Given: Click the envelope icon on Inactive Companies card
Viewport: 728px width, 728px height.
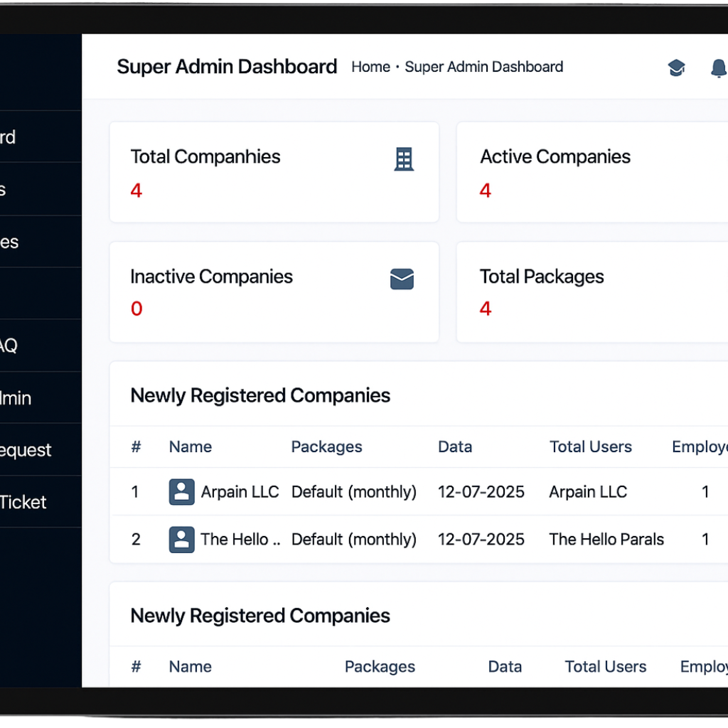Looking at the screenshot, I should (402, 279).
